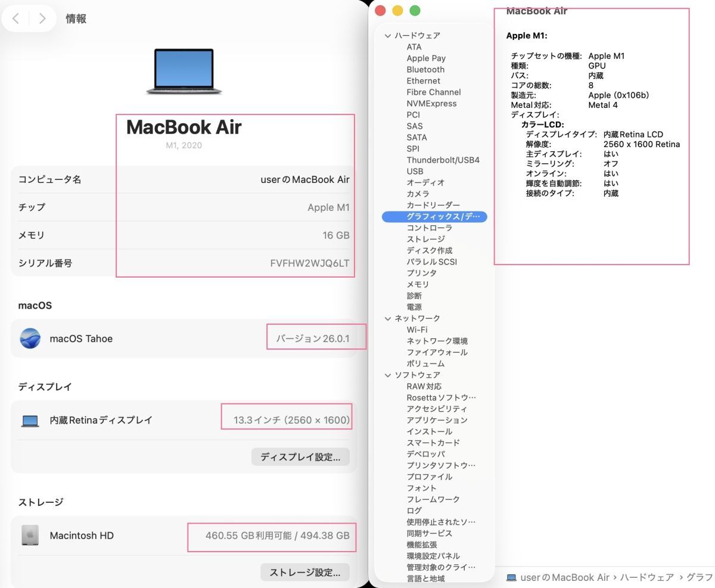The width and height of the screenshot is (715, 588).
Task: Select Apple Pay in sidebar
Action: coord(426,58)
